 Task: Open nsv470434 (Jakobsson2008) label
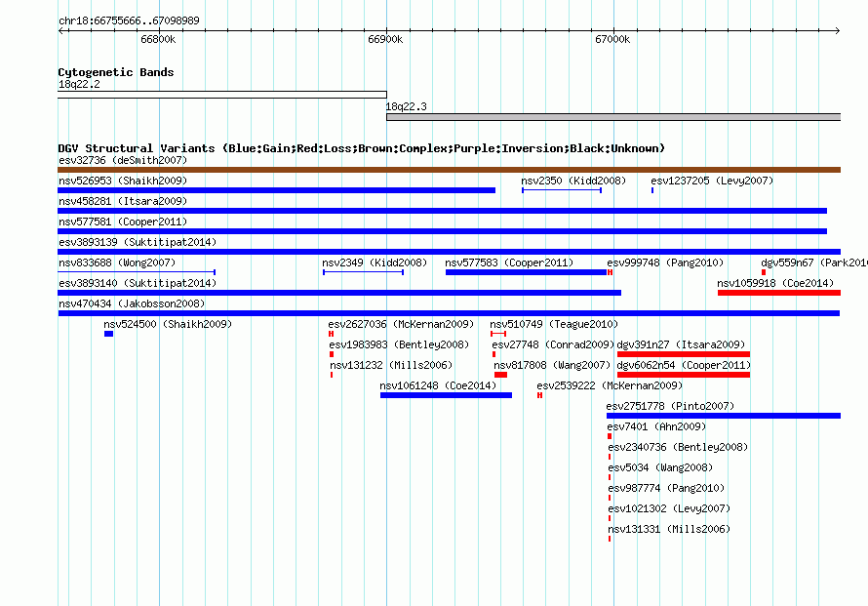coord(132,304)
